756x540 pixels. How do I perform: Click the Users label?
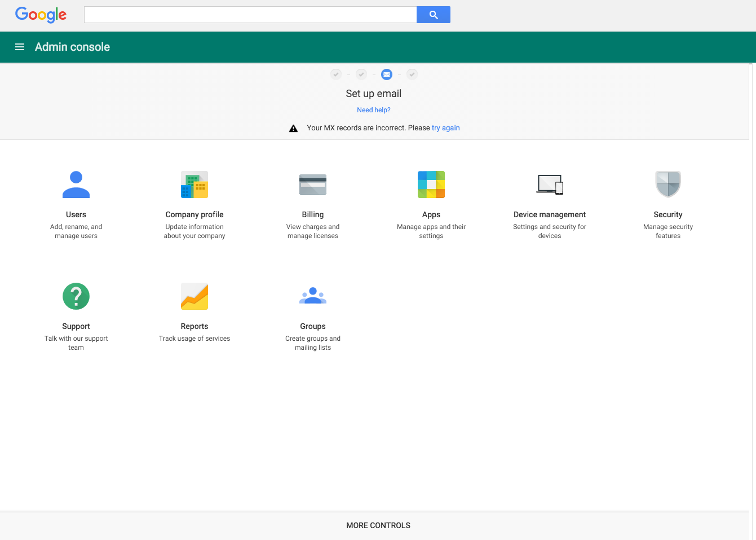pos(76,214)
